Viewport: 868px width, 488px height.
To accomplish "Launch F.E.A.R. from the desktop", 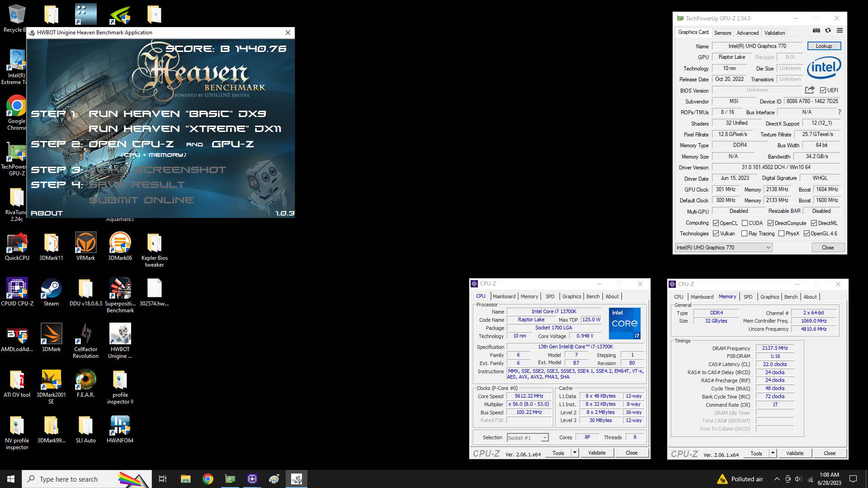I will [85, 383].
